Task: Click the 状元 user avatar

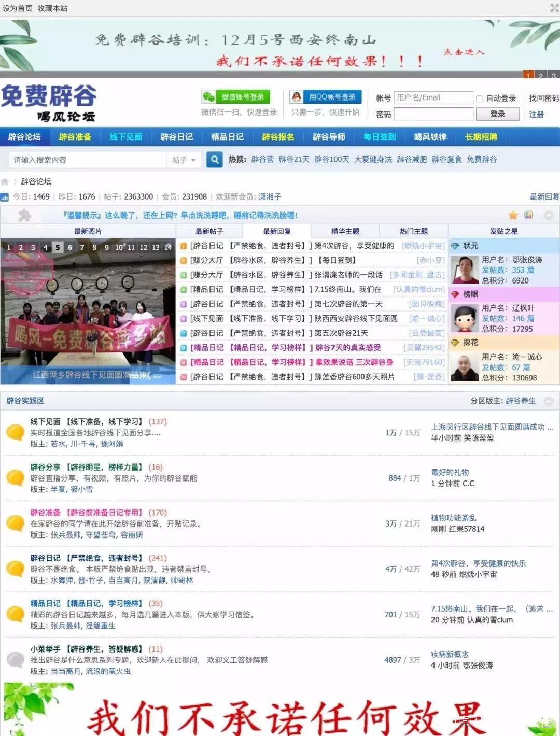Action: point(465,270)
